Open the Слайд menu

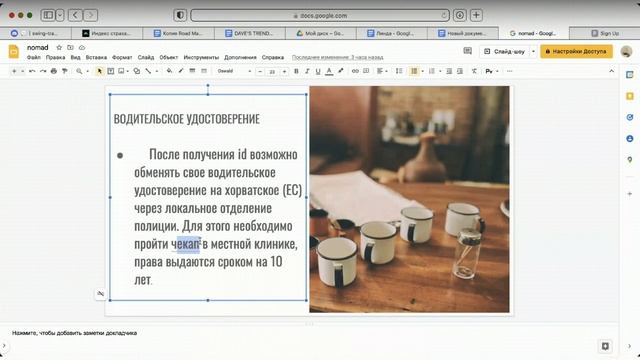146,58
